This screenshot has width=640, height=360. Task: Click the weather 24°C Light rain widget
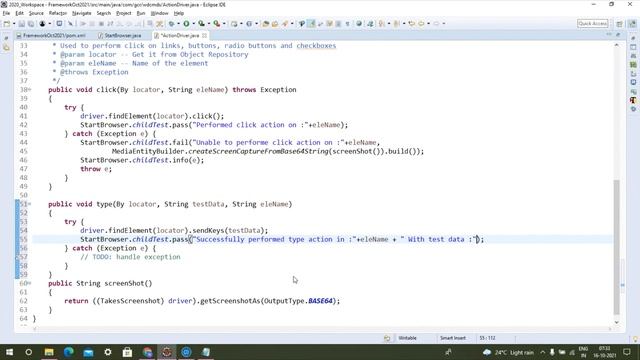tap(509, 352)
